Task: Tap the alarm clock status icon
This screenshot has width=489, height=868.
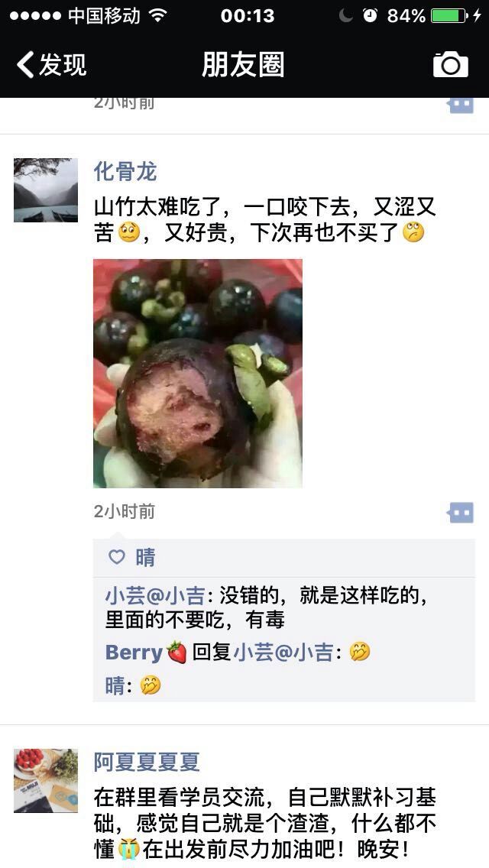Action: point(370,15)
